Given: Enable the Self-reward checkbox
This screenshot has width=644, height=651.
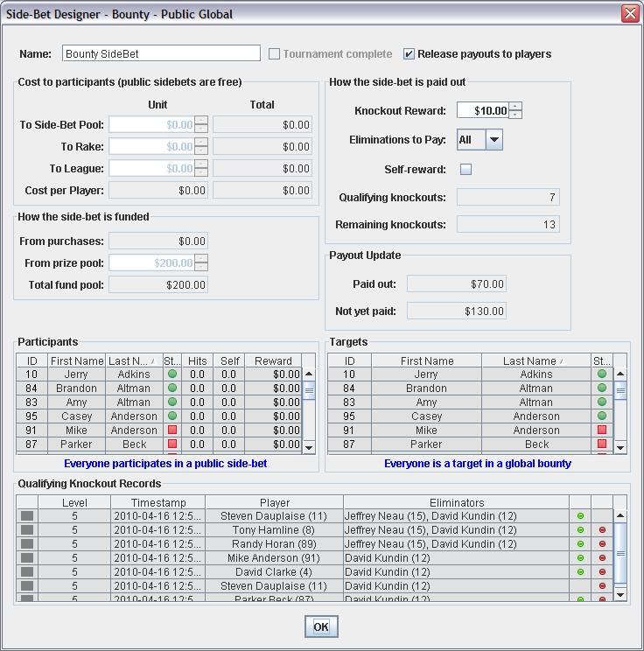Looking at the screenshot, I should click(465, 170).
